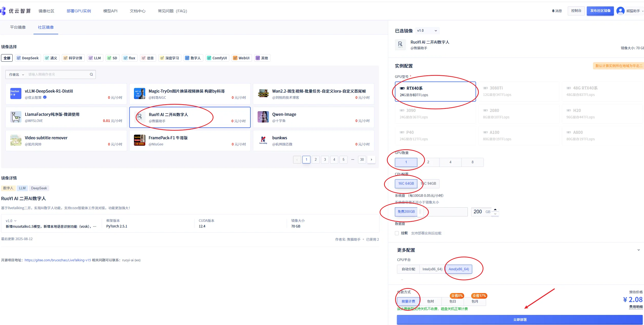Open the gitee LiveTalking-v15 link

tap(58, 260)
